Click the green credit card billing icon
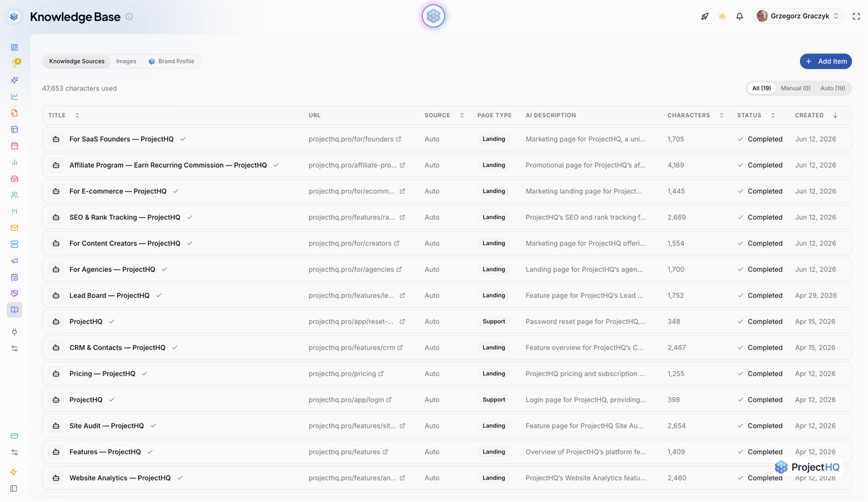868x502 pixels. pyautogui.click(x=14, y=435)
